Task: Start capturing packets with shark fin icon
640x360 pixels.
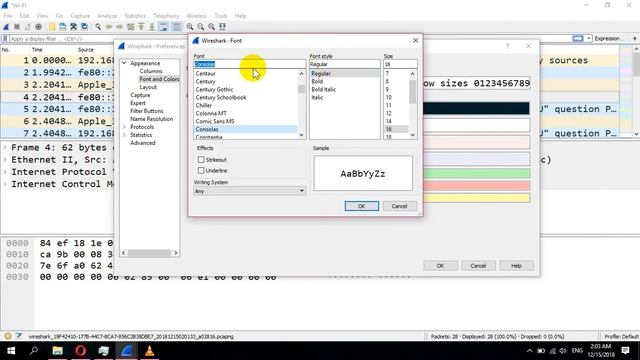Action: 6,27
